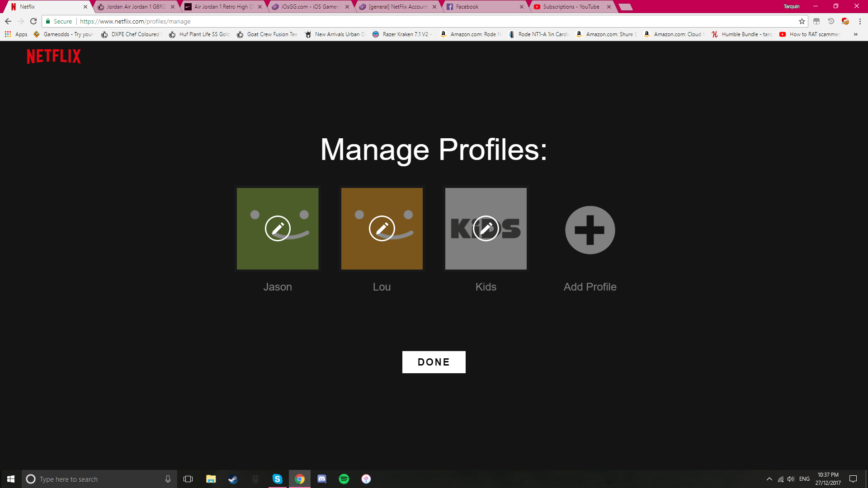Open the Netflix logo home link
The height and width of the screenshot is (488, 868).
click(x=54, y=56)
